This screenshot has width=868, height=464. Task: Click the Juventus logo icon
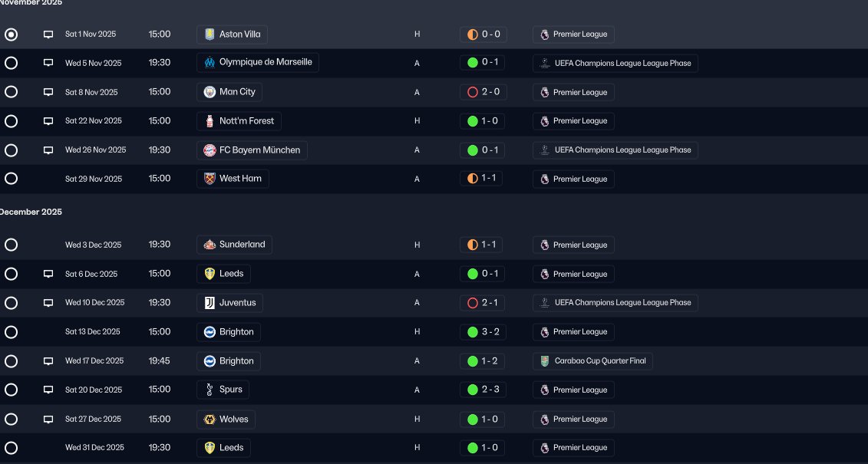pyautogui.click(x=210, y=303)
